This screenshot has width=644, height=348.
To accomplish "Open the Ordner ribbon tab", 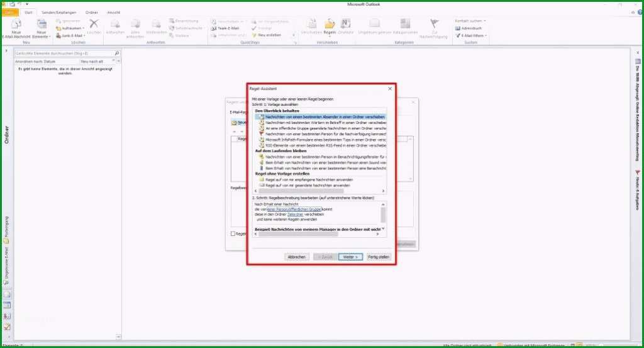I will [92, 13].
